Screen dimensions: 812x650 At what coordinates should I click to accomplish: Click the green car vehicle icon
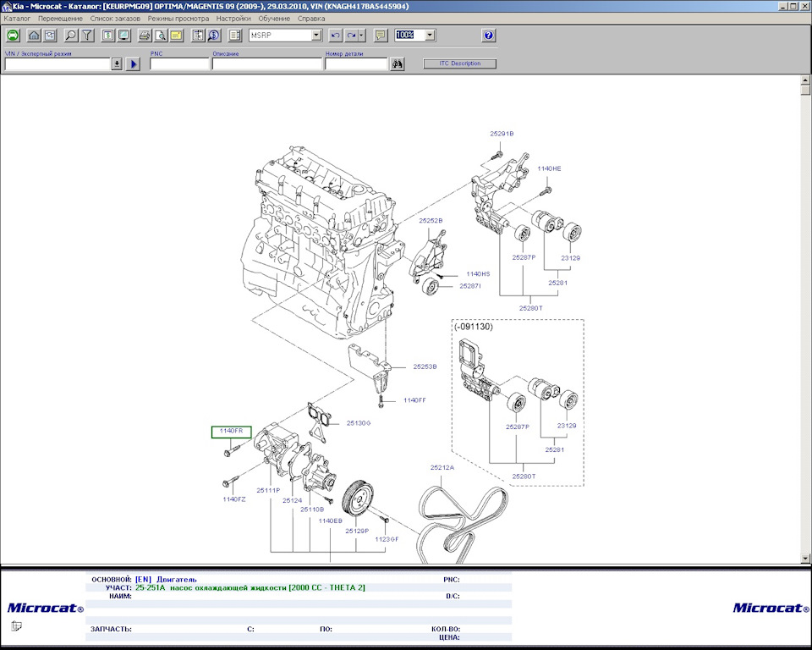[14, 36]
